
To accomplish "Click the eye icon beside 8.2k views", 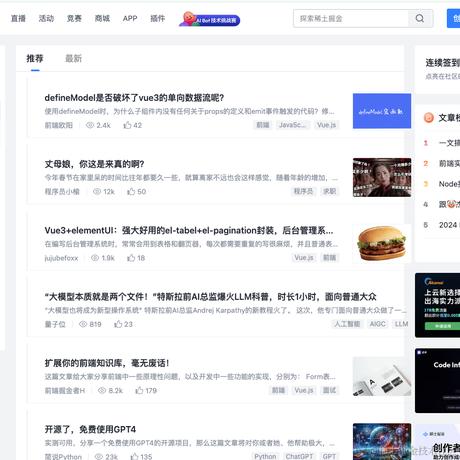I will pos(102,390).
